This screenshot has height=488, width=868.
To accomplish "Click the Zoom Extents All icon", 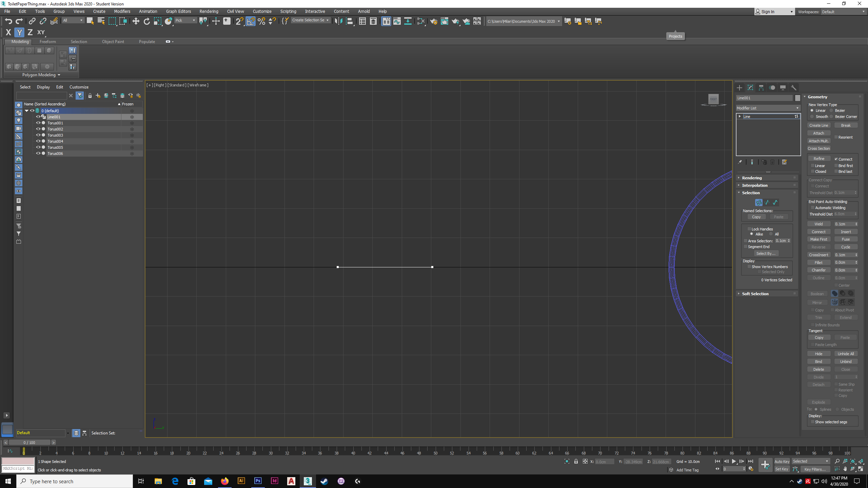I will point(861,461).
